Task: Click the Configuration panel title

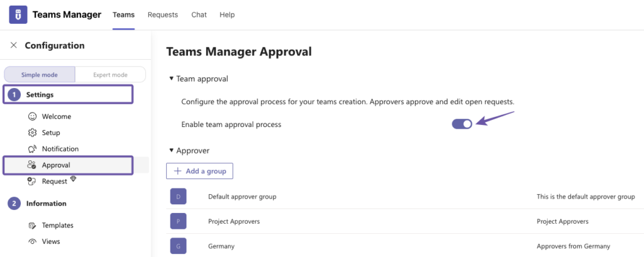Action: click(x=55, y=45)
